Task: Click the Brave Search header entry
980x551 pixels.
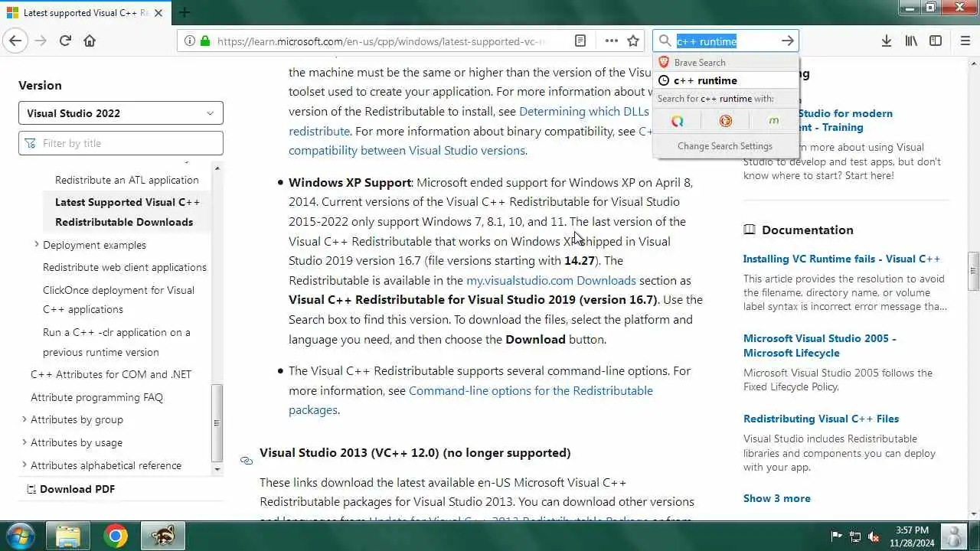Action: pyautogui.click(x=725, y=63)
